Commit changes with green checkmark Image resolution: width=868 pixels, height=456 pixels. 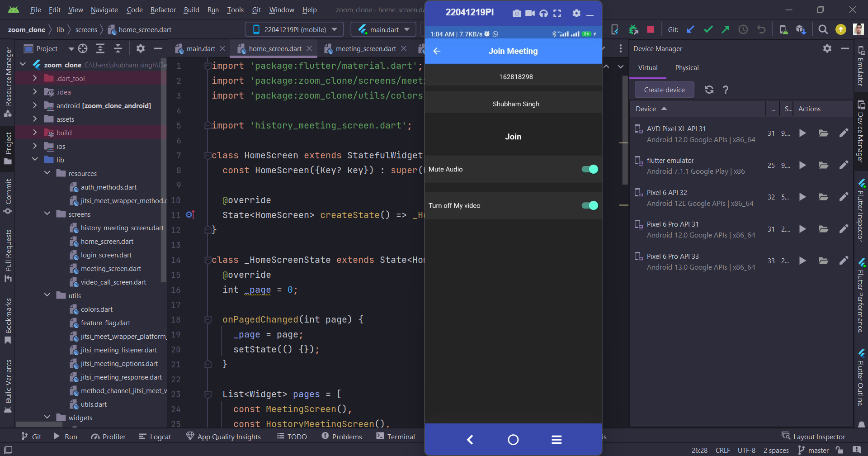tap(708, 29)
